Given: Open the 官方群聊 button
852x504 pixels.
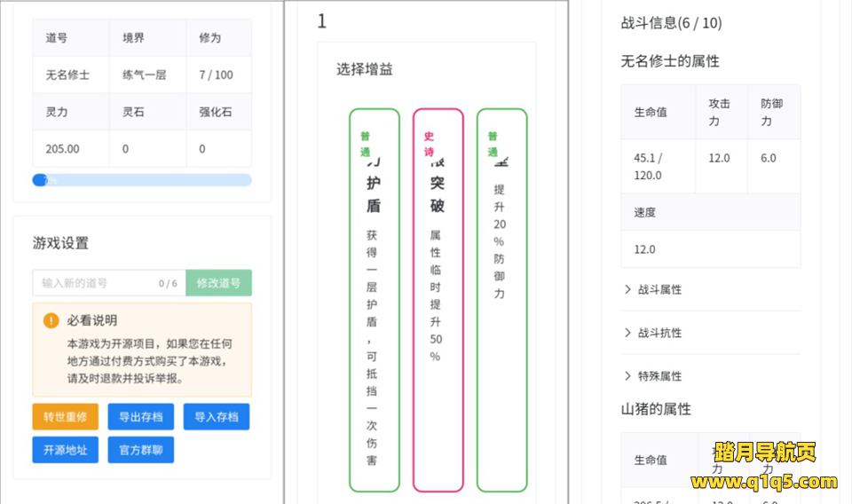Looking at the screenshot, I should [x=140, y=450].
